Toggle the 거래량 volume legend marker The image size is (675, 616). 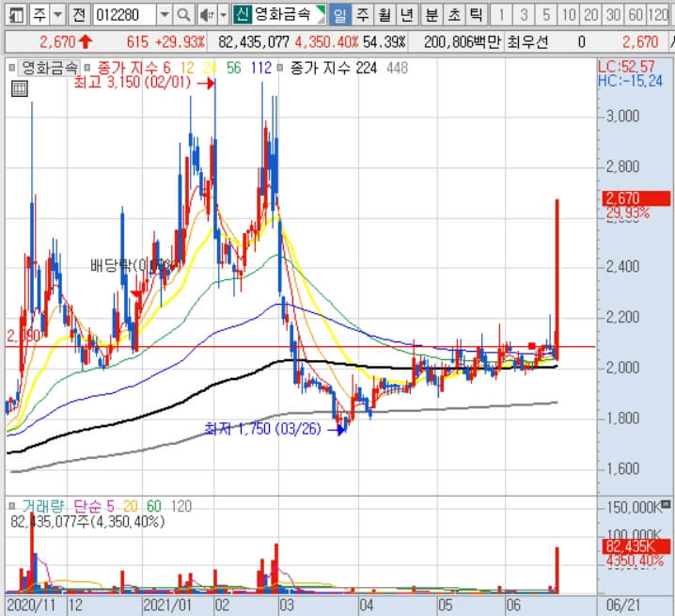11,506
